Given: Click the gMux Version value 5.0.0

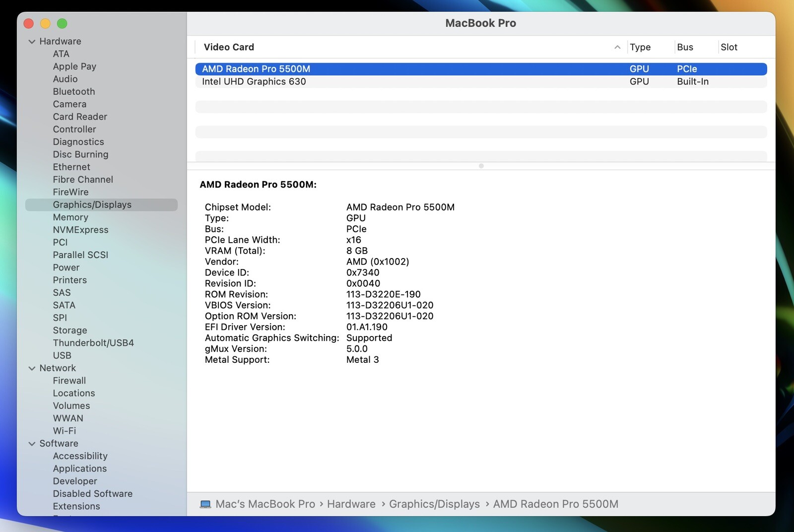Looking at the screenshot, I should (357, 349).
